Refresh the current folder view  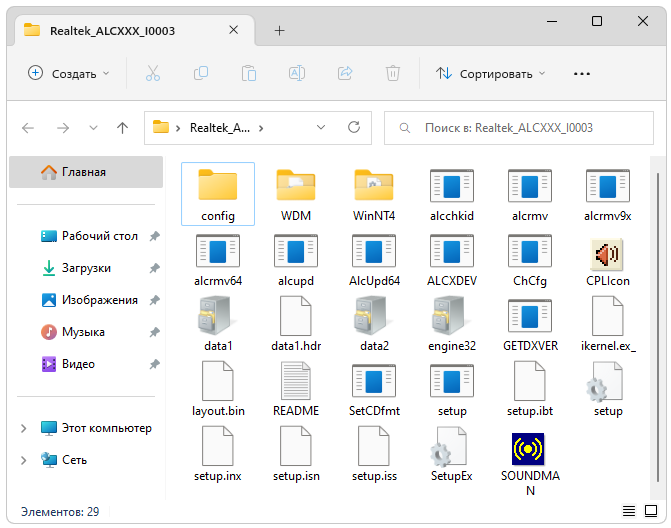(354, 127)
